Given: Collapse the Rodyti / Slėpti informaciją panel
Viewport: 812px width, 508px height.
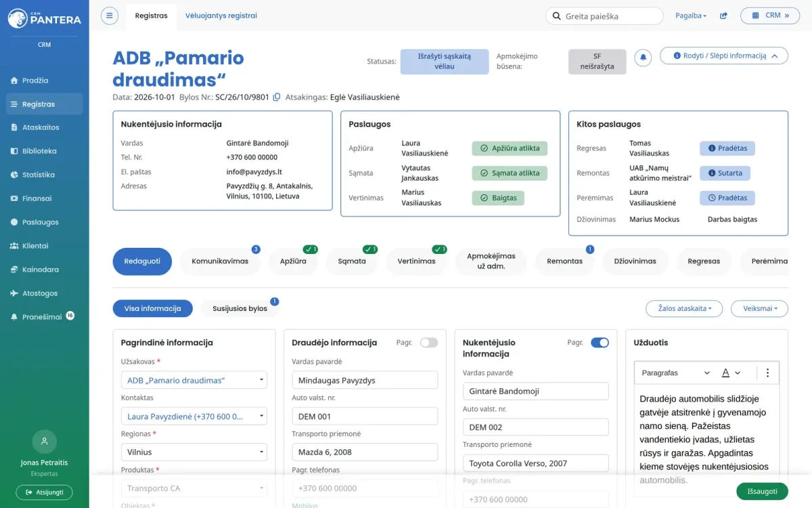Looking at the screenshot, I should click(x=724, y=56).
